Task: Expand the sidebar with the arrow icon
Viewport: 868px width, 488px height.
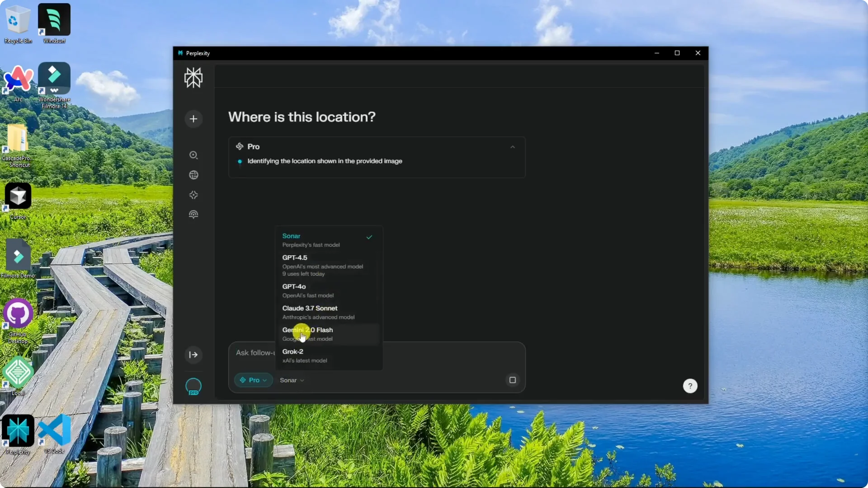Action: click(193, 355)
